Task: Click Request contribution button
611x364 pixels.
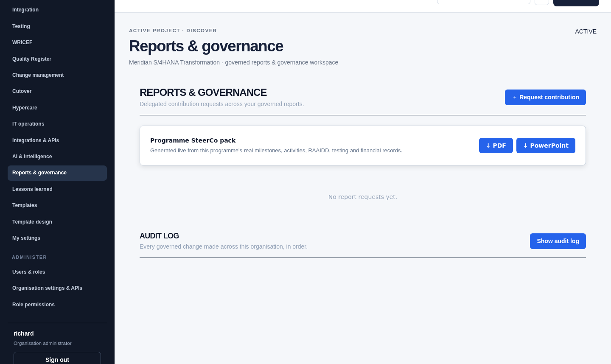Action: coord(545,97)
